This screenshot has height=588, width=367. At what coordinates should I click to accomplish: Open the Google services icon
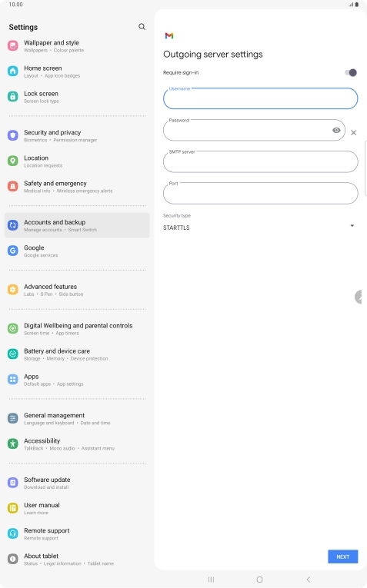tap(13, 251)
